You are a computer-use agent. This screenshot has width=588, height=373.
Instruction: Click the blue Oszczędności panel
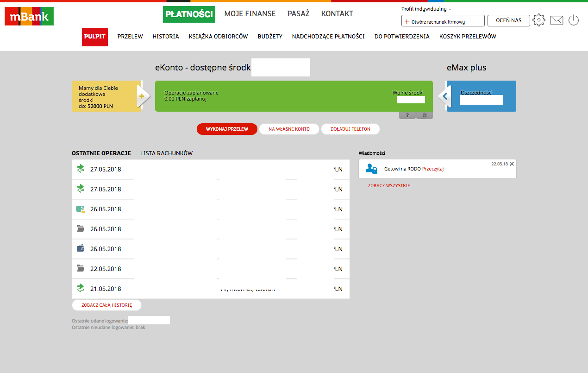(x=482, y=96)
